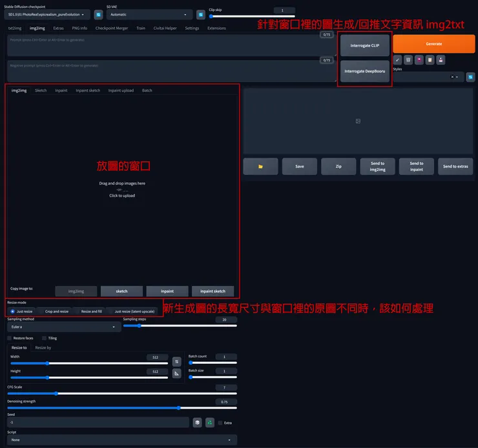Image resolution: width=478 pixels, height=448 pixels.
Task: Refresh the Styles list icon
Action: click(x=470, y=77)
